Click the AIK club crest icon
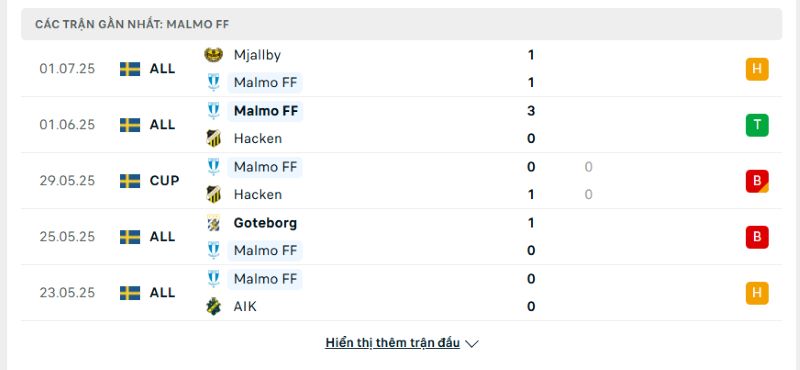The height and width of the screenshot is (370, 800). tap(213, 306)
